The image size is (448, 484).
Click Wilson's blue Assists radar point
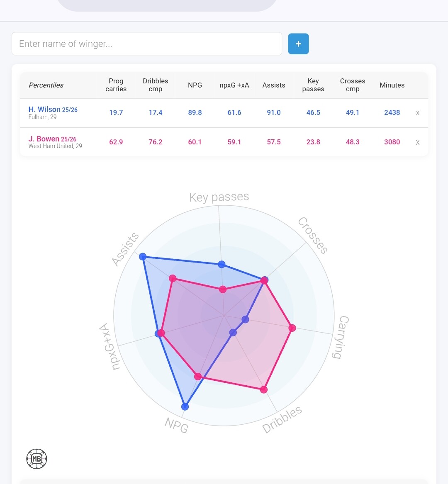[x=143, y=256]
